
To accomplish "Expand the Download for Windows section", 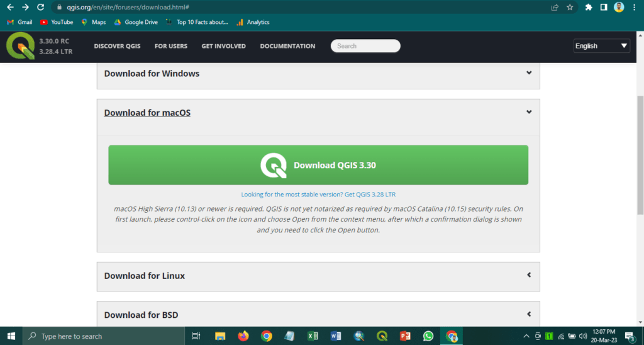I will 318,74.
